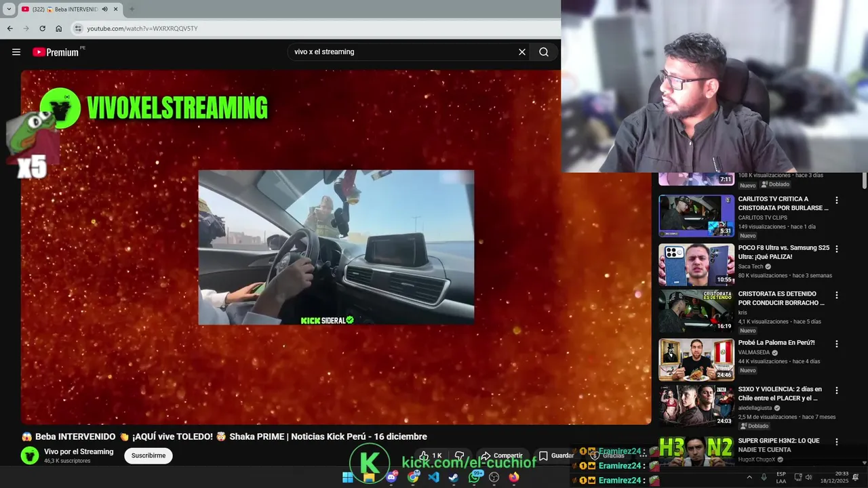868x488 pixels.
Task: Open Steam from the taskbar
Action: point(454,477)
